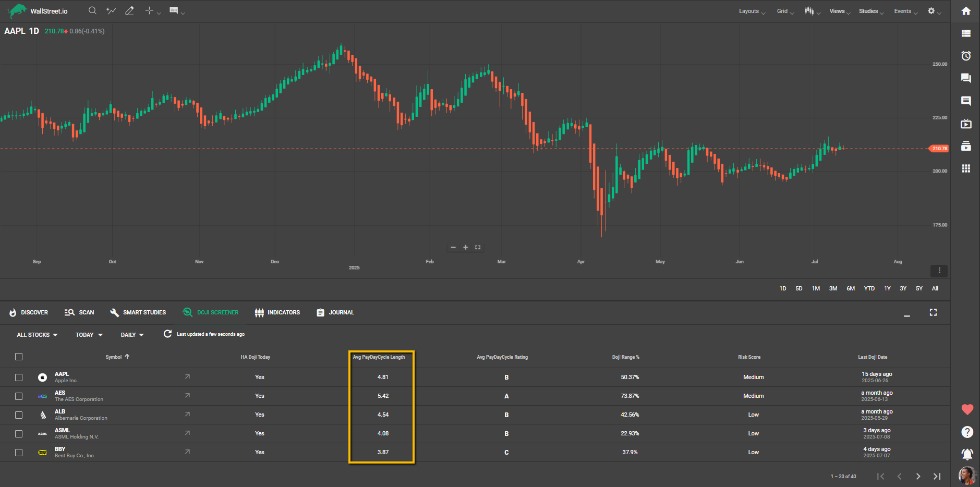This screenshot has width=980, height=487.
Task: Open the chat conversations icon
Action: pos(966,78)
